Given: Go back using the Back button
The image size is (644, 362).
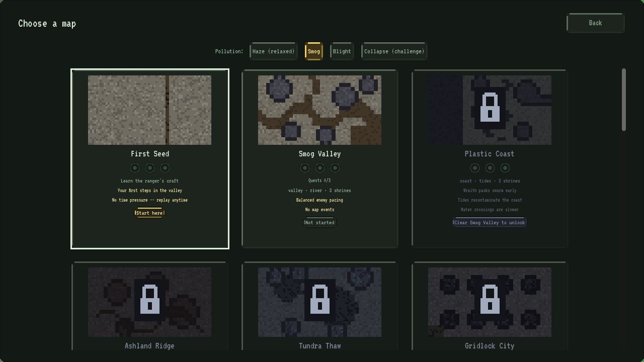Looking at the screenshot, I should pyautogui.click(x=595, y=23).
